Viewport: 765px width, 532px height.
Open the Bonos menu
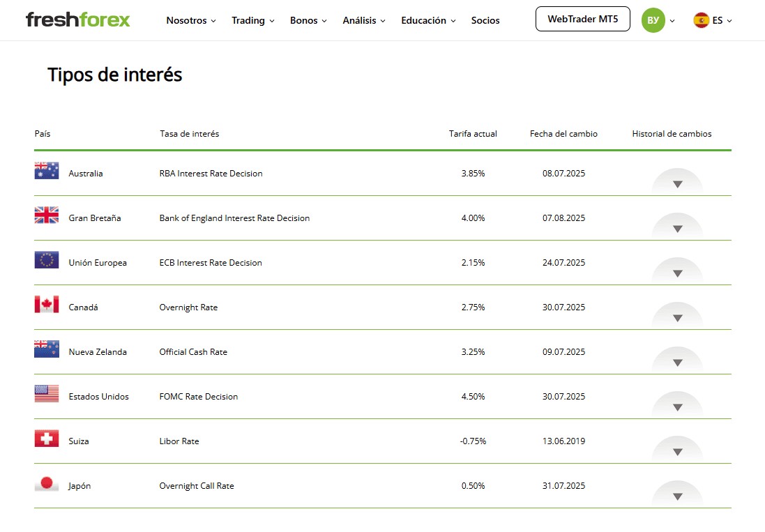(x=308, y=20)
